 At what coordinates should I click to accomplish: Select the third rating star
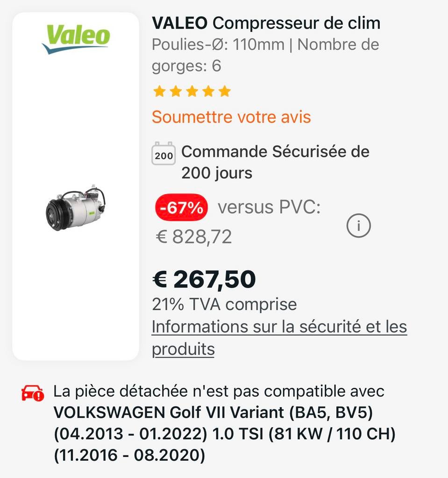[x=192, y=91]
